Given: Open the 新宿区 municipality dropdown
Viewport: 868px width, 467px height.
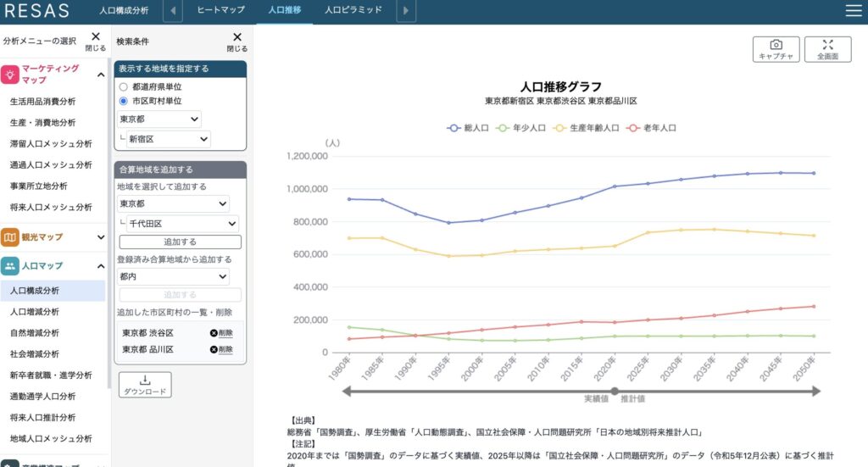Looking at the screenshot, I should [168, 138].
